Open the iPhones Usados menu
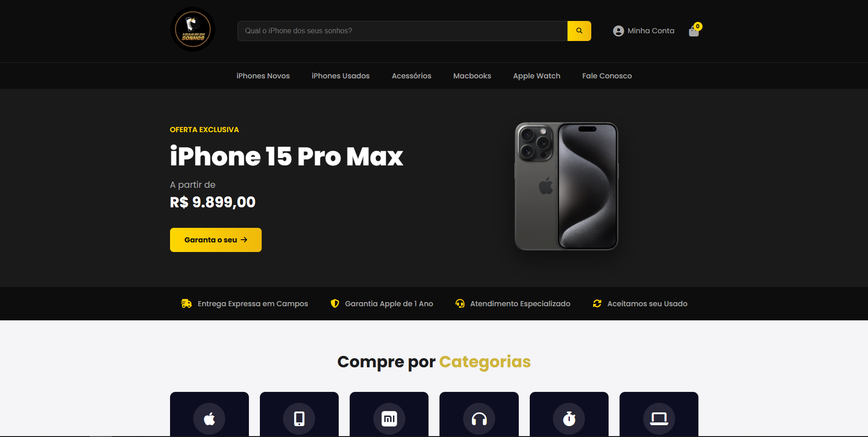Image resolution: width=868 pixels, height=437 pixels. point(341,76)
